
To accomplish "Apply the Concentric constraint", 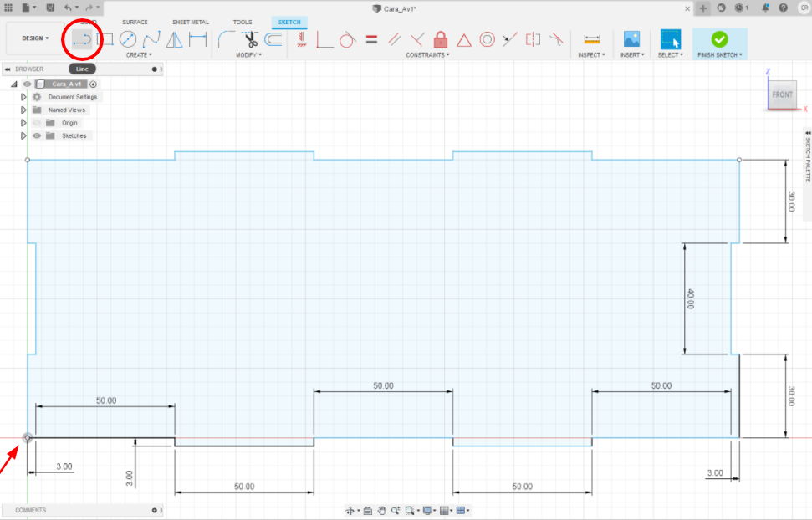I will pos(488,39).
